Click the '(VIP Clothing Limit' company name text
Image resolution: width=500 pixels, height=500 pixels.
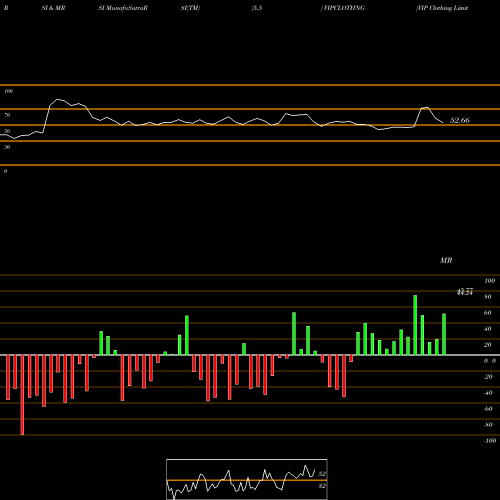click(442, 8)
